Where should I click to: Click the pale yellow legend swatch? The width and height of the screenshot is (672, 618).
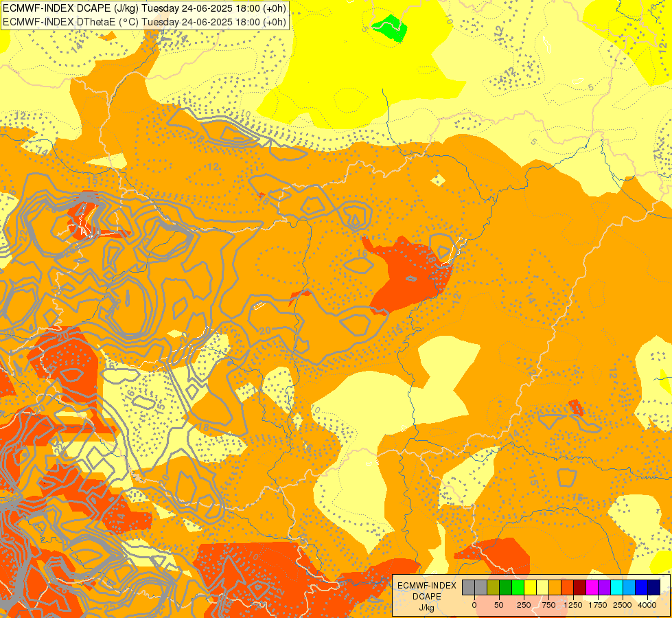(x=542, y=588)
